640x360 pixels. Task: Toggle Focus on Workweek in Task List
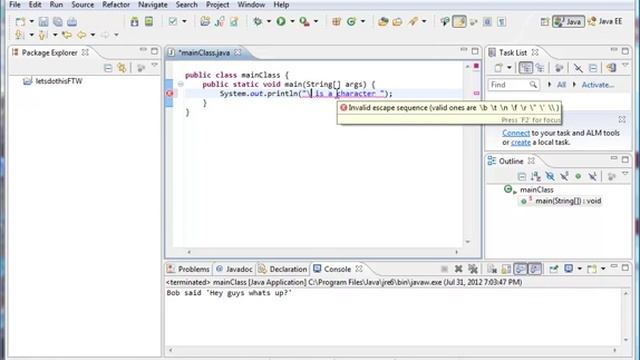coord(559,68)
